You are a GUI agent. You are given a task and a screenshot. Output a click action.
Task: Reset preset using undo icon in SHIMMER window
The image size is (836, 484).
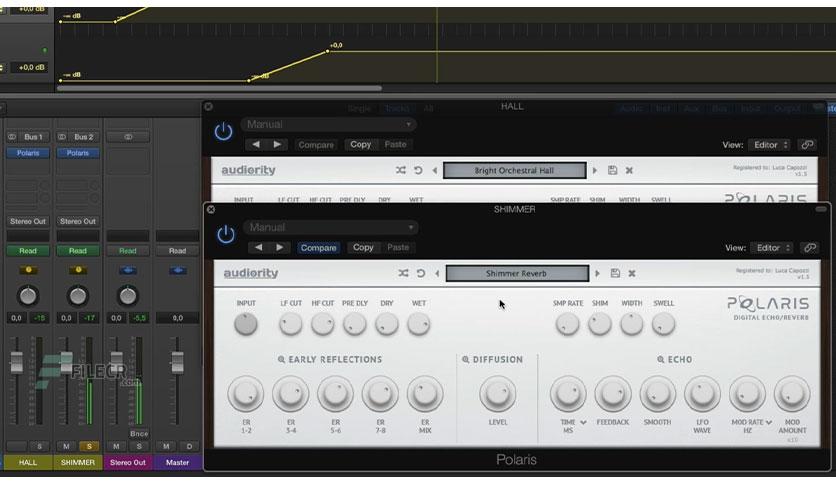coord(421,273)
